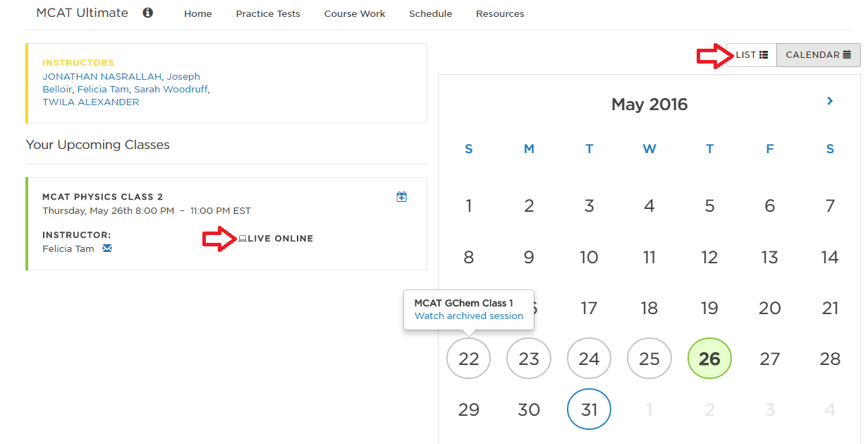Go to next month with the chevron arrow
Screen dimensions: 868x444
[x=830, y=101]
